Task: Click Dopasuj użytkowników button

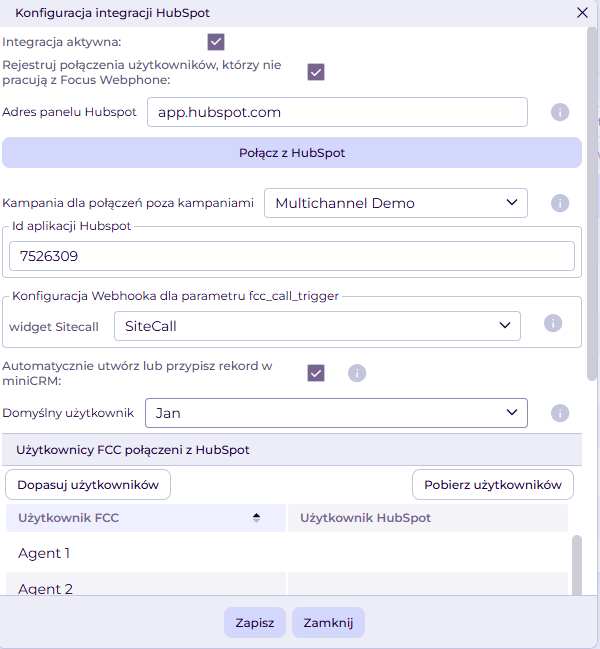Action: pyautogui.click(x=88, y=485)
